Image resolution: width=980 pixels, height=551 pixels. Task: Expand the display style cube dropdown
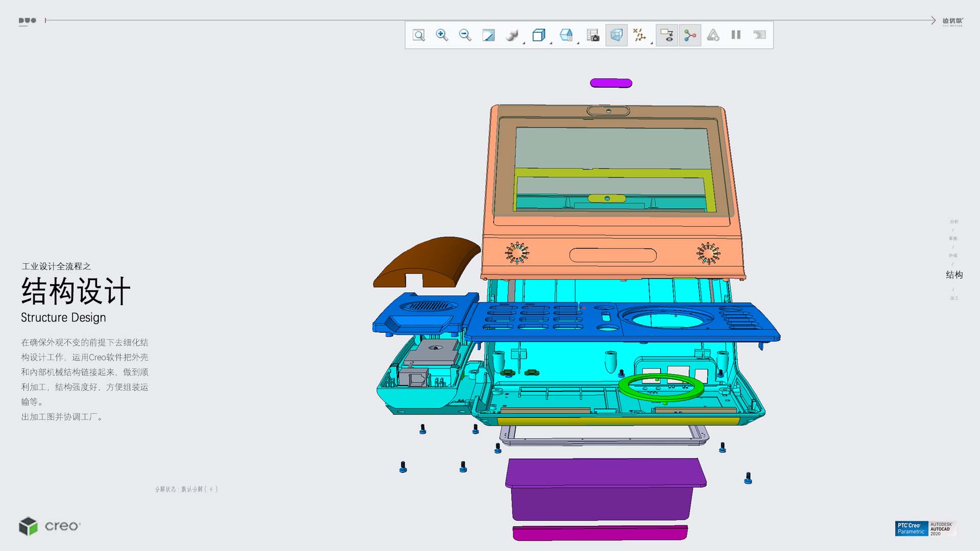coord(551,43)
